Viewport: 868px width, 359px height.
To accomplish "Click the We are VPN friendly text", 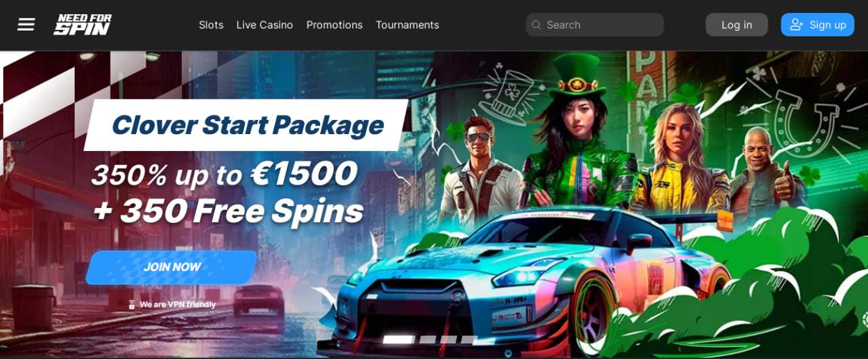I will pyautogui.click(x=178, y=305).
